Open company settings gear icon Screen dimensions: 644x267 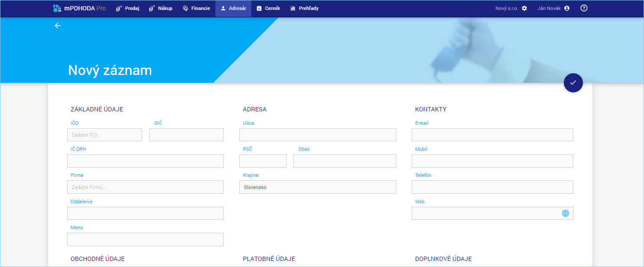click(x=524, y=8)
